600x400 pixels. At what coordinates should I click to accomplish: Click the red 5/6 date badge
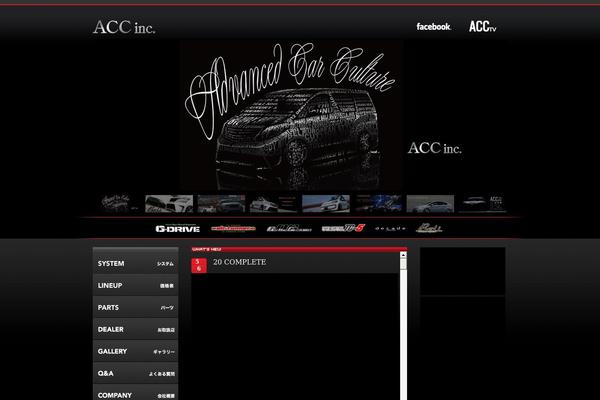coord(199,265)
